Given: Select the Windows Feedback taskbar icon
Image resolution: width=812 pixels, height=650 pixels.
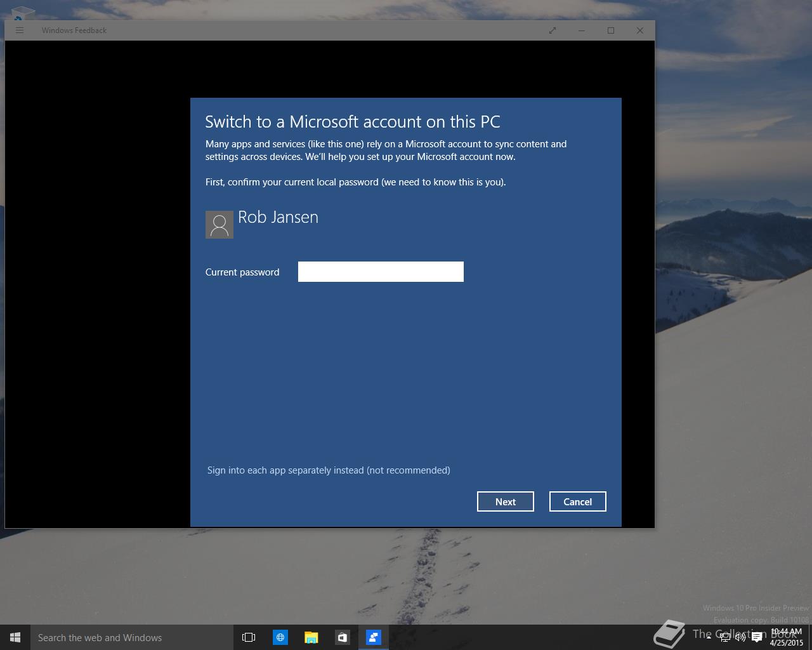Looking at the screenshot, I should 373,637.
